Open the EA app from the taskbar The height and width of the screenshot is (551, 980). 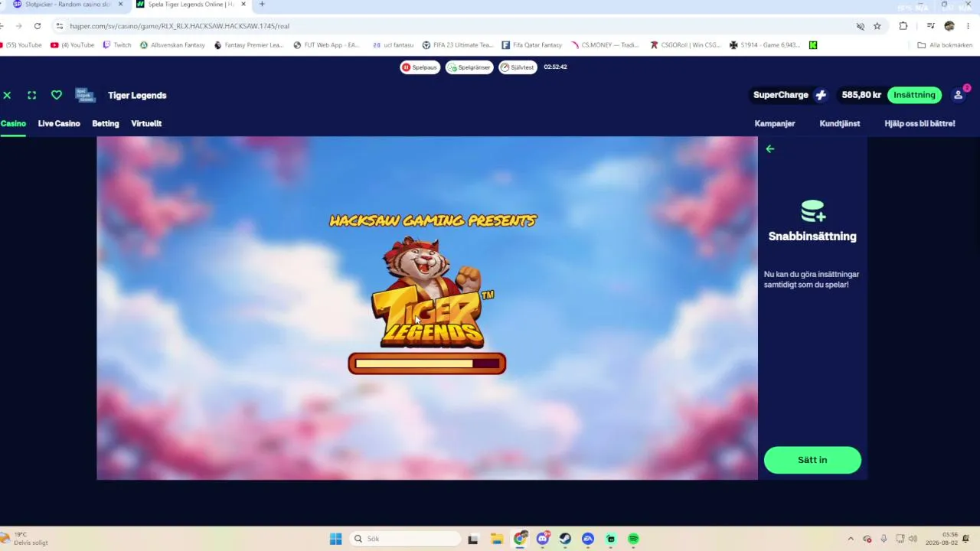point(588,539)
